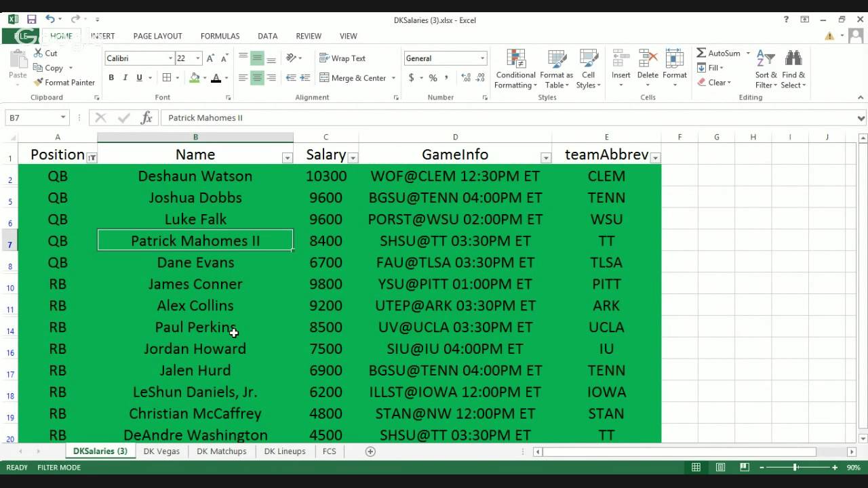Image resolution: width=868 pixels, height=488 pixels.
Task: Toggle Middle Align vertical alignment
Action: pyautogui.click(x=257, y=58)
